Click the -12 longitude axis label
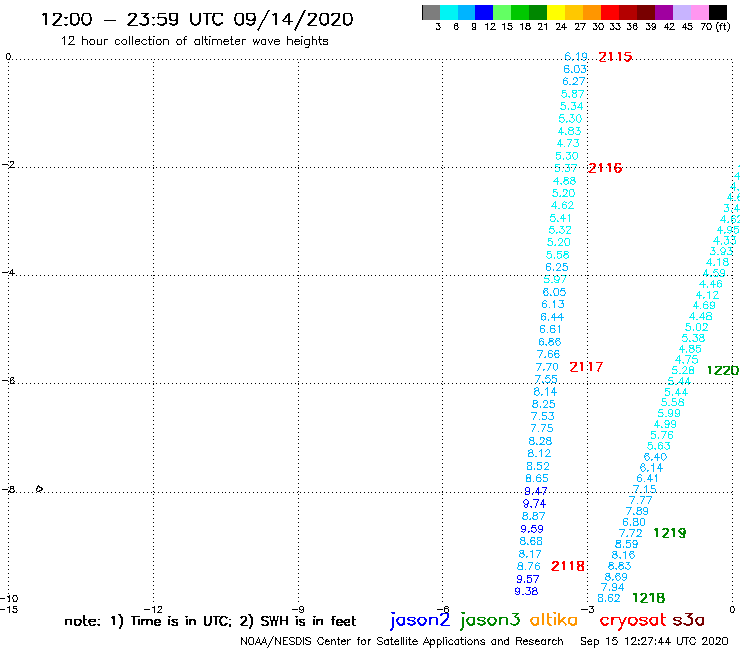 (153, 609)
